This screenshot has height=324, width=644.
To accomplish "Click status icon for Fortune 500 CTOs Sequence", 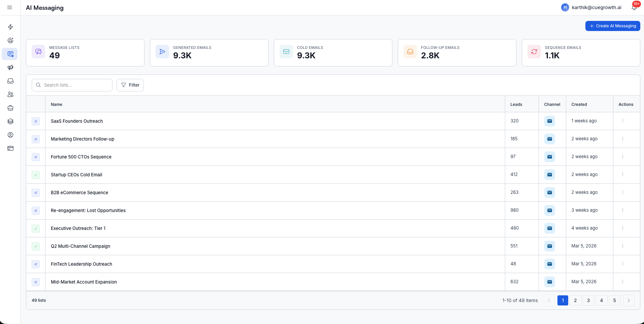I will pos(36,157).
